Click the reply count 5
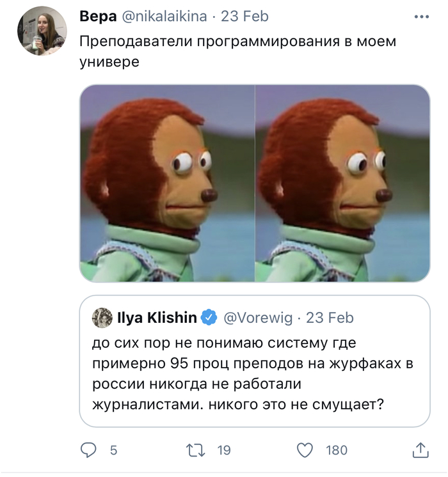 (114, 451)
